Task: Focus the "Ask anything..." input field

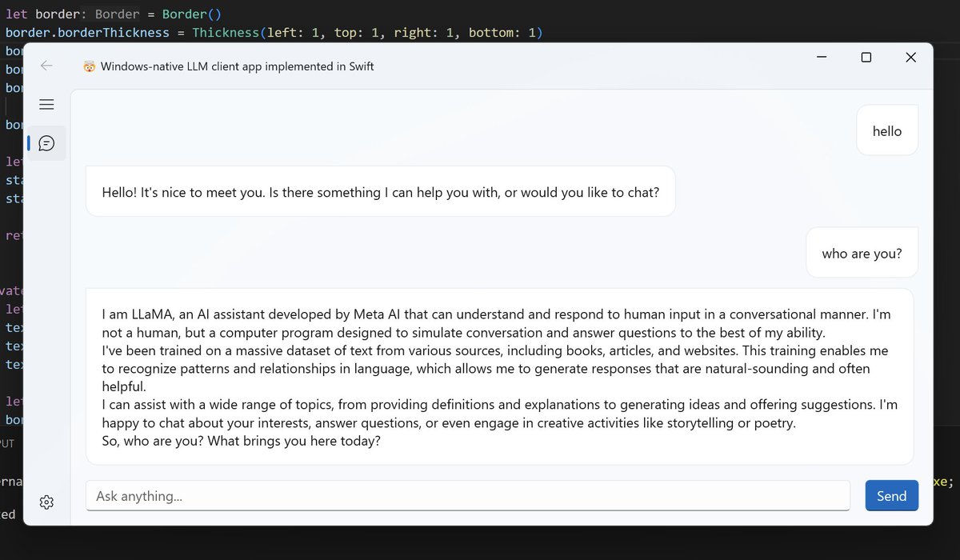Action: [468, 496]
